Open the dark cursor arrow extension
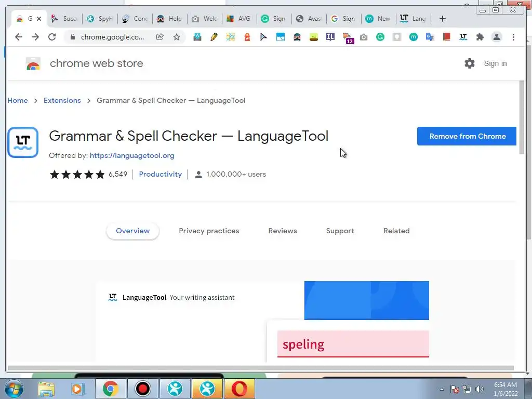532x399 pixels. (x=263, y=37)
